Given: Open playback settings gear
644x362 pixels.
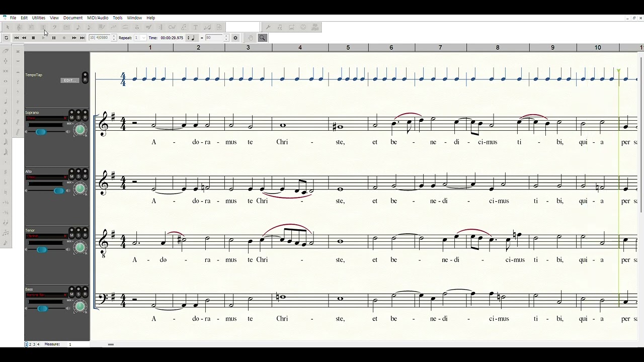Looking at the screenshot, I should (235, 38).
